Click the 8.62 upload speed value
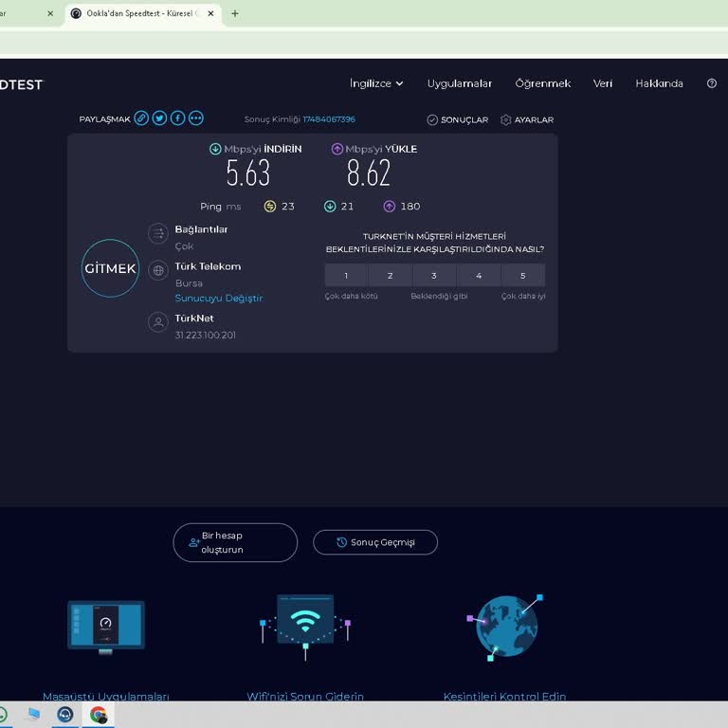This screenshot has height=728, width=728. point(369,173)
